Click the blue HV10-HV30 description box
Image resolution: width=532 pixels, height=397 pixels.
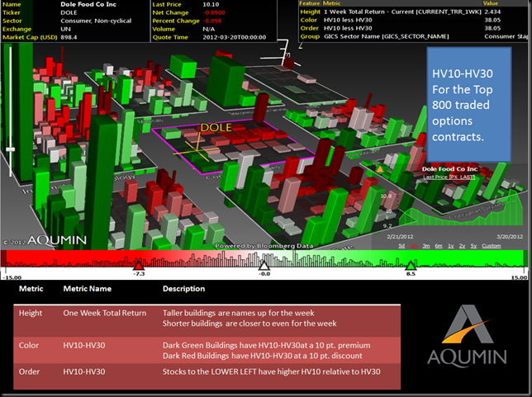(468, 105)
